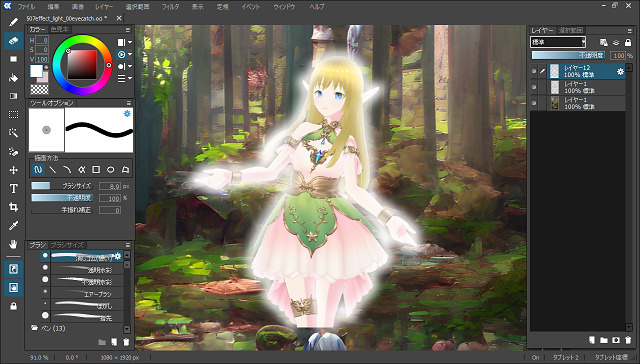640x364 pixels.
Task: Open the ウィンドウ menu
Action: point(284,7)
